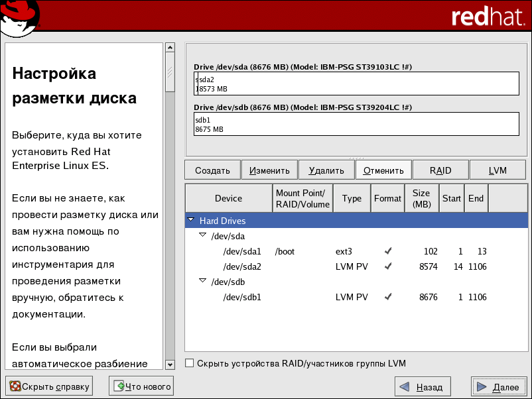
Task: Click the RAID button
Action: (440, 170)
